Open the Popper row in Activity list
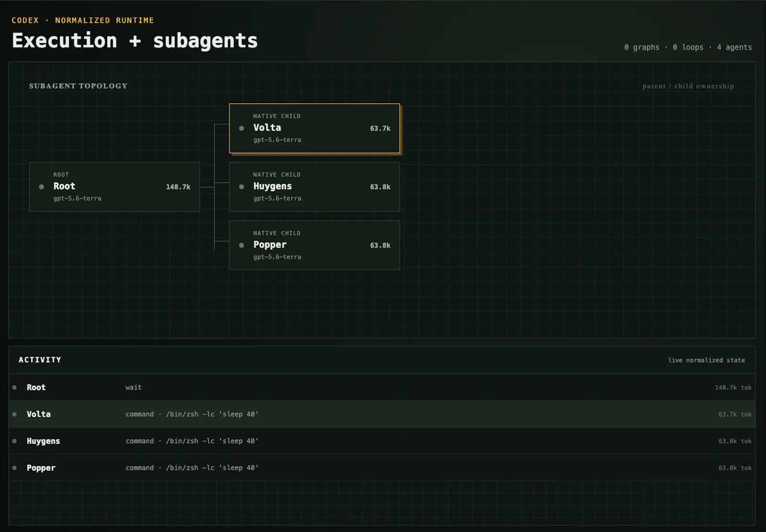The image size is (766, 532). tap(382, 468)
